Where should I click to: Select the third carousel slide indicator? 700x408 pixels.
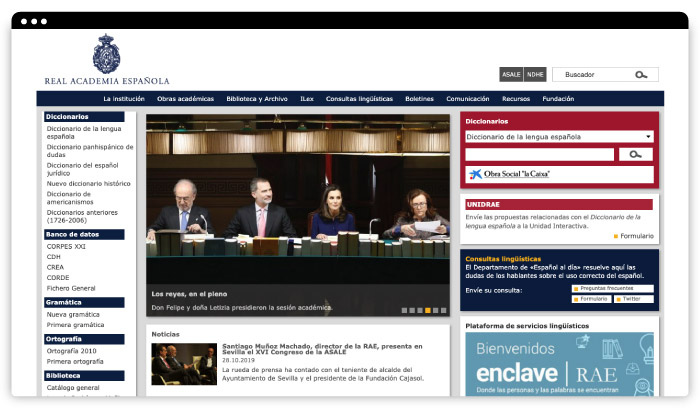(x=420, y=310)
